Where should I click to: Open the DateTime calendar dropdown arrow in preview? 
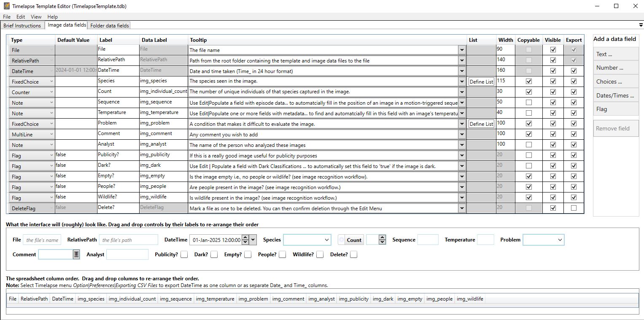pyautogui.click(x=253, y=240)
